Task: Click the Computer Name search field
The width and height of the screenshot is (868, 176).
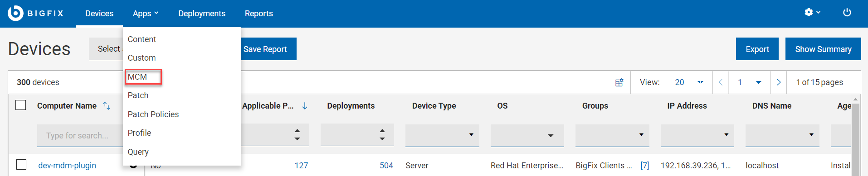Action: click(80, 135)
